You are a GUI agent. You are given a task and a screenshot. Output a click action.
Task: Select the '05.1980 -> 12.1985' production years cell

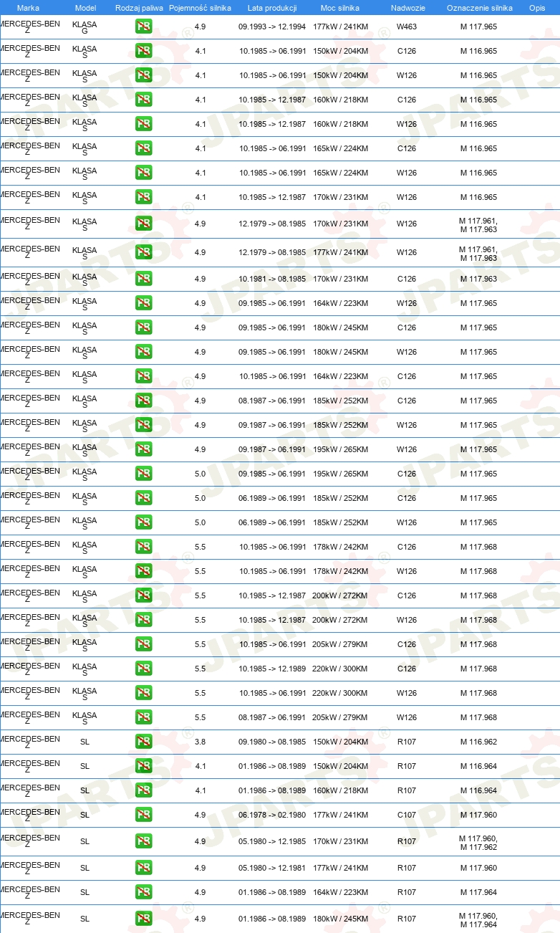click(x=272, y=842)
